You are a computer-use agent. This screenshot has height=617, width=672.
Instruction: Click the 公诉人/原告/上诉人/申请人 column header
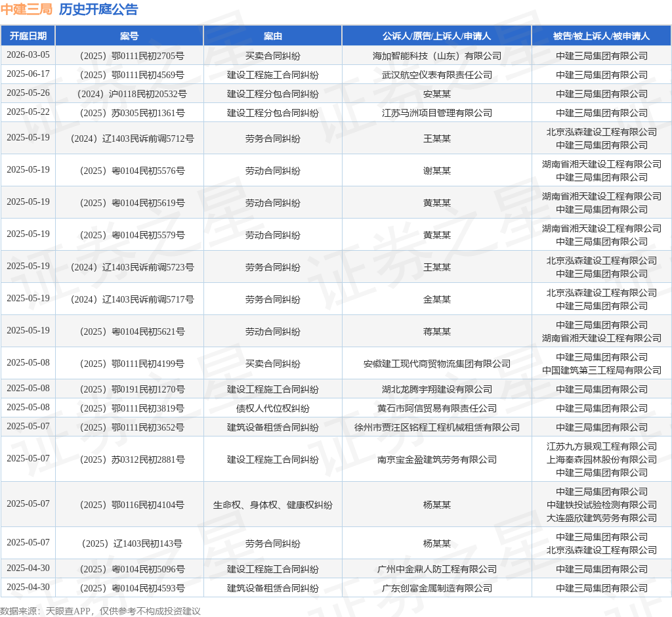(x=436, y=36)
